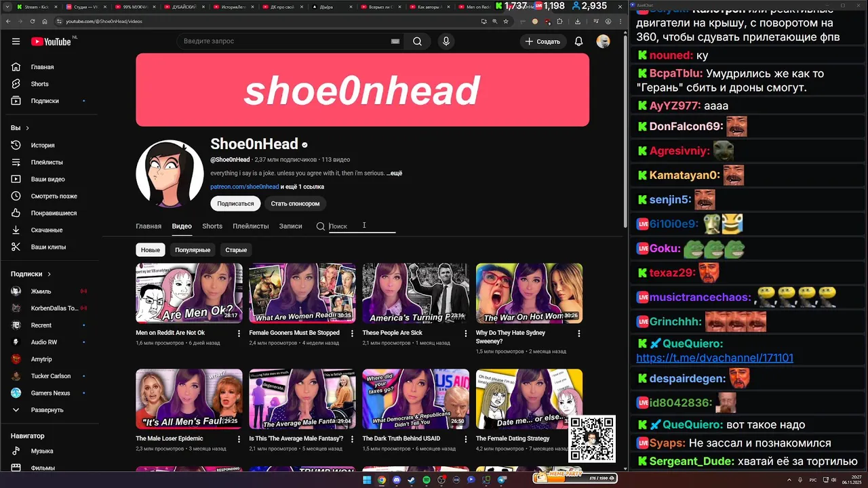Open the Gamers Nexus subscription channel

(x=49, y=393)
